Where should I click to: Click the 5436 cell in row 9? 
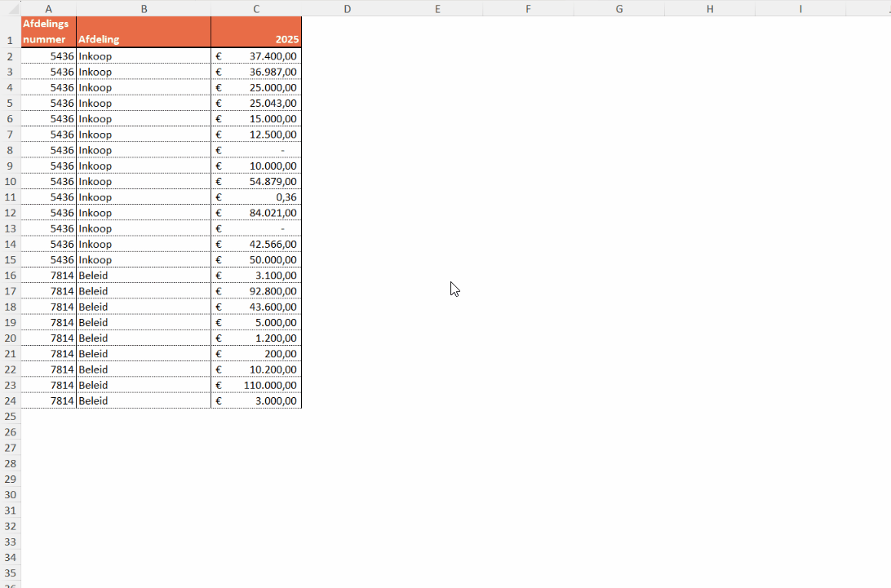[x=49, y=166]
